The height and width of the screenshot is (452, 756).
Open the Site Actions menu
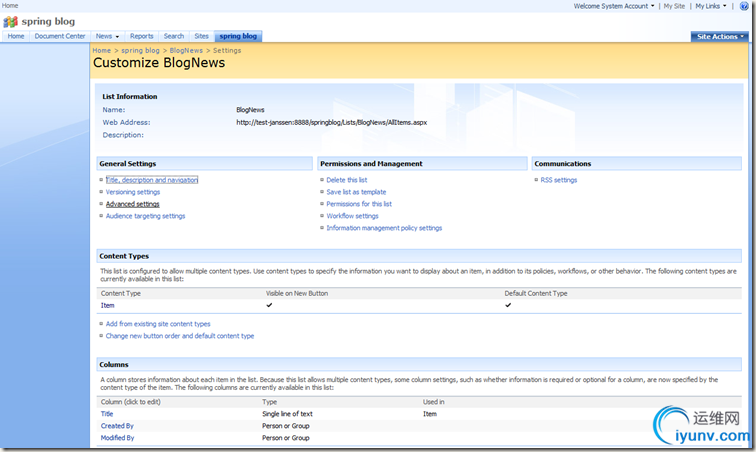(x=720, y=37)
